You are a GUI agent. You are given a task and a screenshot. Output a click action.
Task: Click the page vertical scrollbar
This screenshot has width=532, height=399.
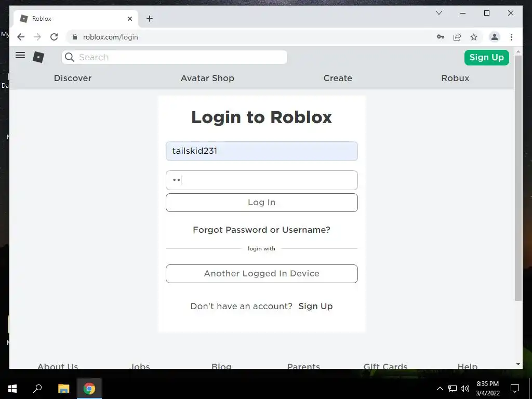point(518,178)
